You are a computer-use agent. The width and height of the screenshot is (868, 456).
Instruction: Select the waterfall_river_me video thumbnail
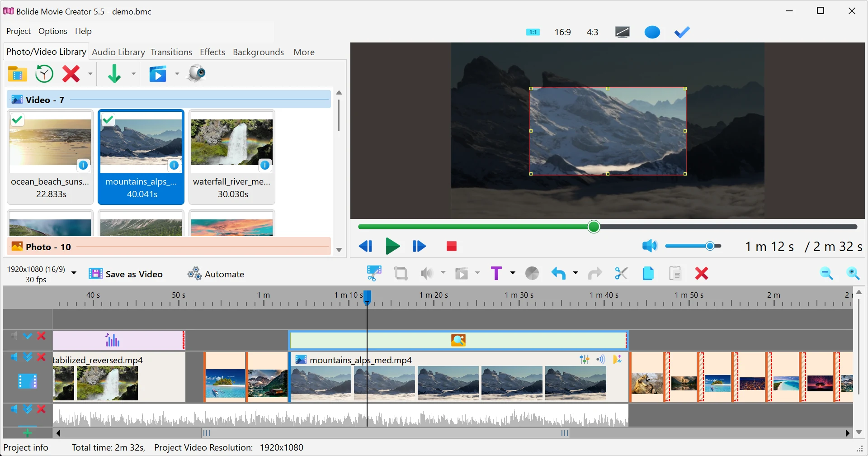(x=232, y=157)
